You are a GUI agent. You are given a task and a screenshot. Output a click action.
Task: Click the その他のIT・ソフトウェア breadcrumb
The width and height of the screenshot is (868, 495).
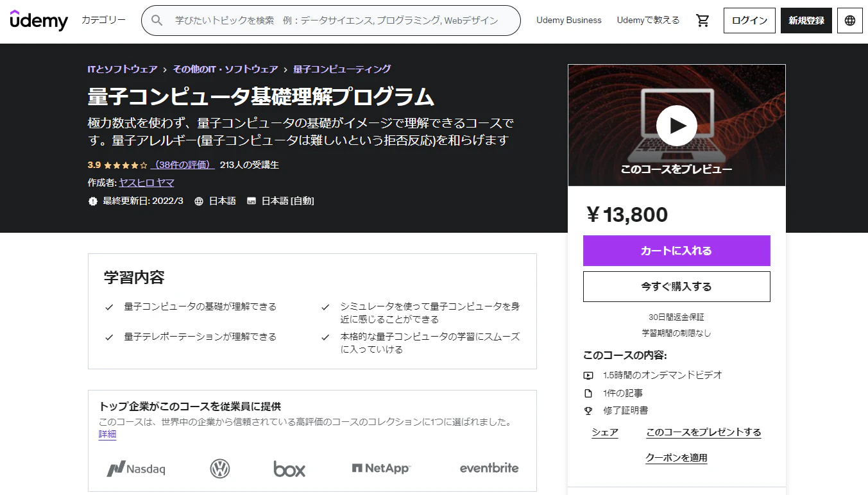[x=225, y=69]
